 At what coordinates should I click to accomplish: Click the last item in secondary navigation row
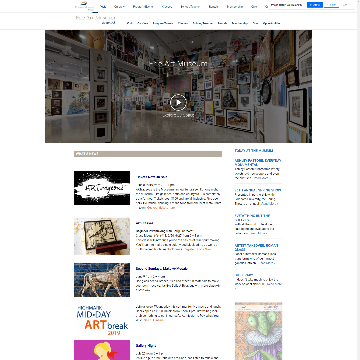coord(271,23)
